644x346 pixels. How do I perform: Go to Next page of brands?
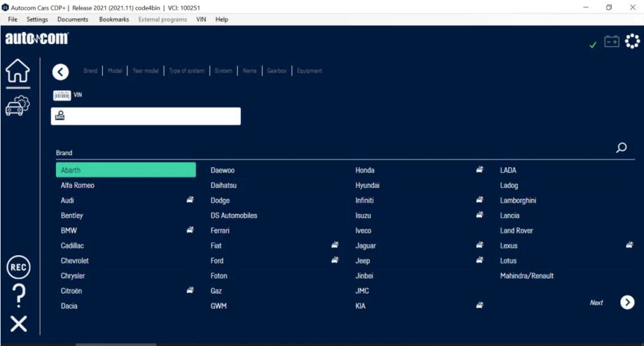pyautogui.click(x=627, y=302)
